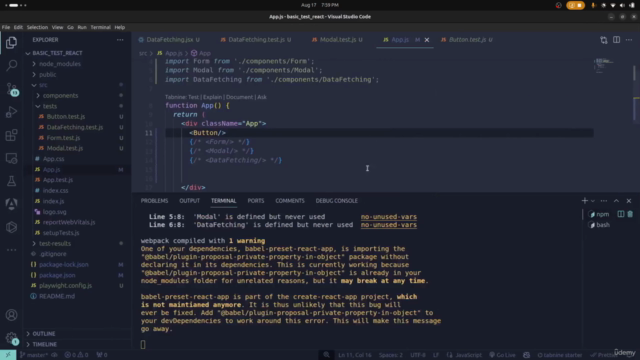The width and height of the screenshot is (640, 360).
Task: Expand the node_modules folder
Action: 60,64
